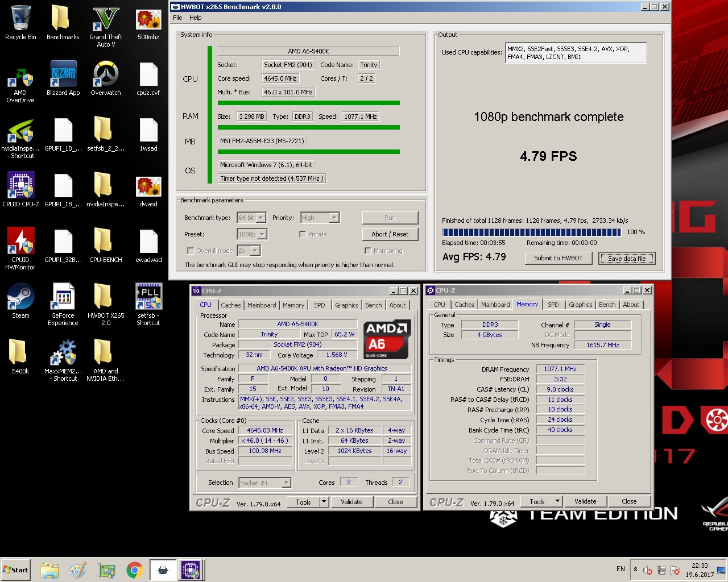728x582 pixels.
Task: Open the cpuz.cvf file
Action: 148,78
